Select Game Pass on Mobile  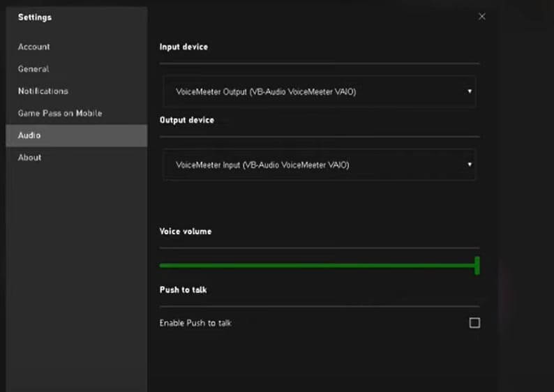[x=60, y=113]
